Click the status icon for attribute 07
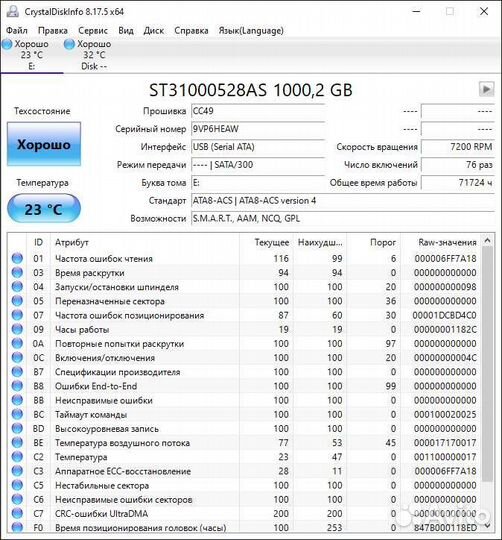Image resolution: width=502 pixels, height=540 pixels. click(x=17, y=315)
